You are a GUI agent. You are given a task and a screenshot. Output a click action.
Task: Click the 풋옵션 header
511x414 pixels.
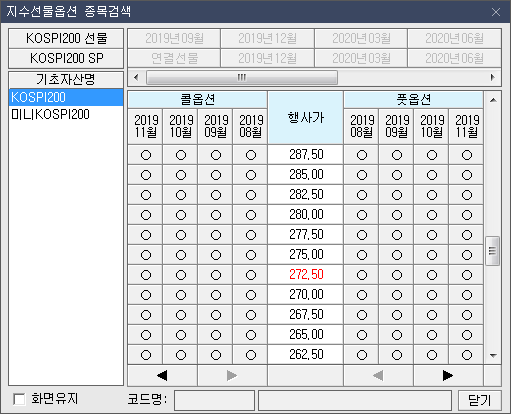pos(413,99)
